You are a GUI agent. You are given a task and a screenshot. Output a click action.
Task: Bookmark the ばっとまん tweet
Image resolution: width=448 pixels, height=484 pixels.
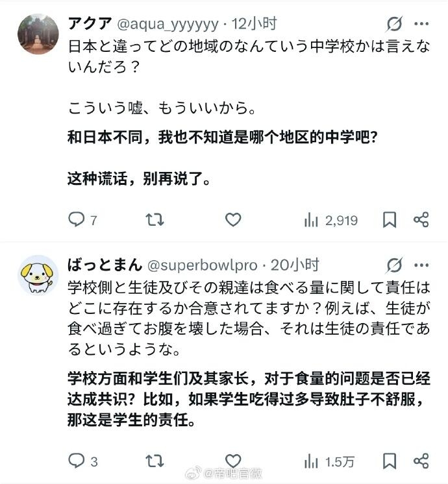[x=389, y=461]
